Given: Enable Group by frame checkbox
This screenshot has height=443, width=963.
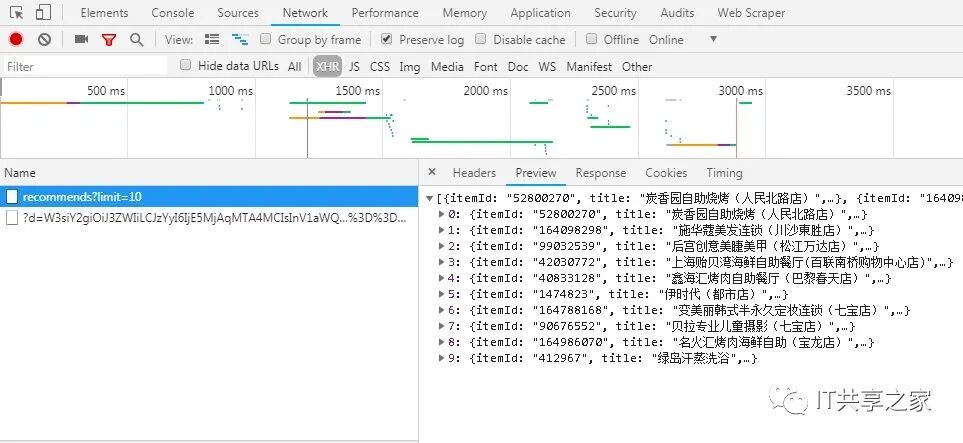Looking at the screenshot, I should (x=265, y=39).
